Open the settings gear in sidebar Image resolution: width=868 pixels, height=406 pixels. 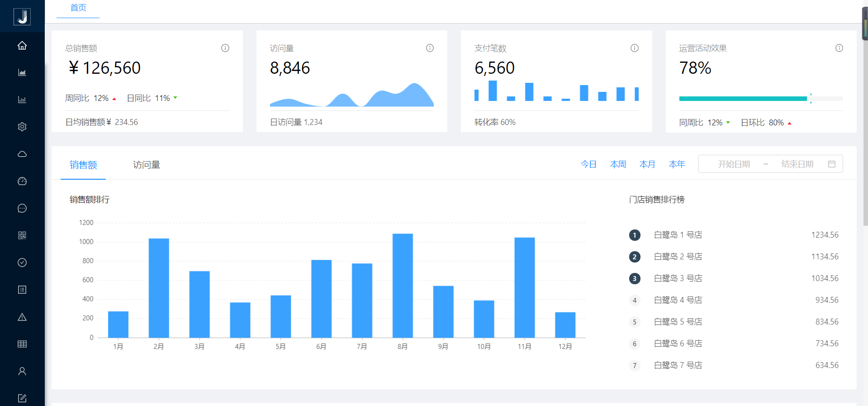(22, 127)
